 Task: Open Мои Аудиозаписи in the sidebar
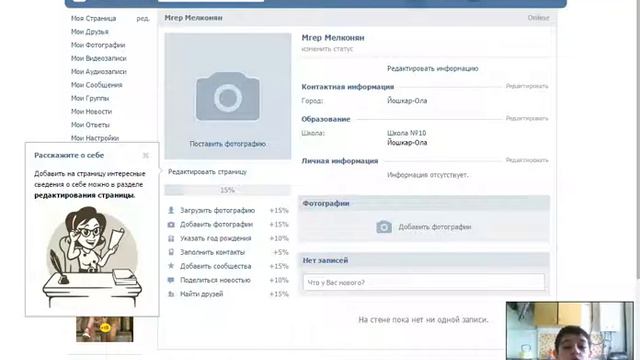pyautogui.click(x=99, y=71)
